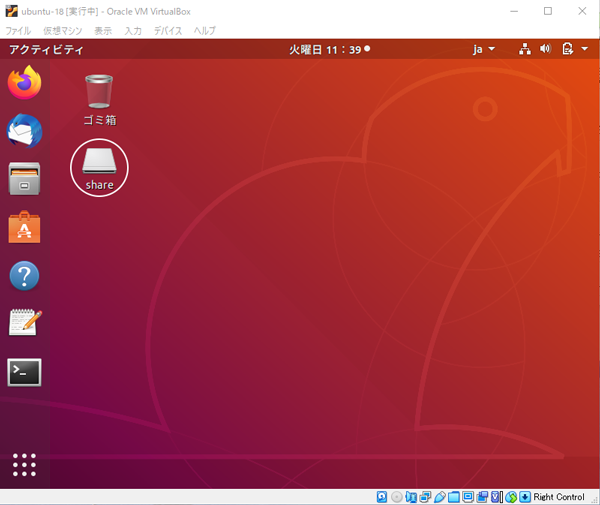600x505 pixels.
Task: Open the ja input source dropdown
Action: tap(484, 49)
